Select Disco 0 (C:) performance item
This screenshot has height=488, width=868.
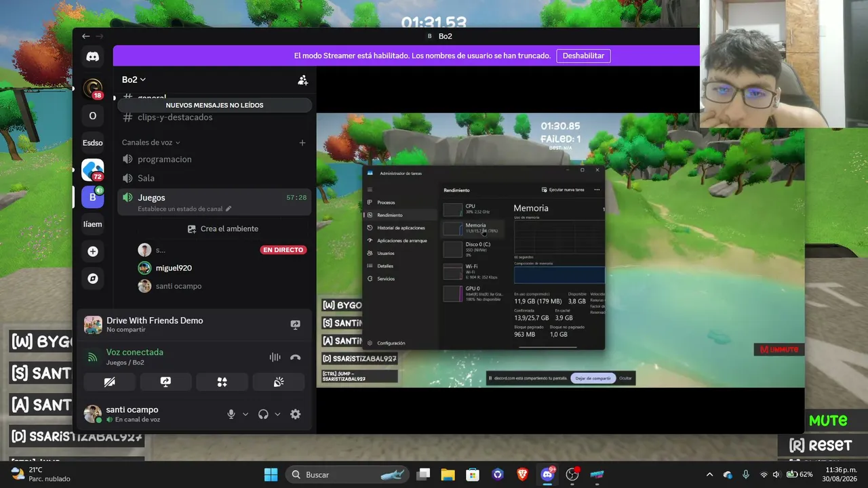(x=474, y=249)
